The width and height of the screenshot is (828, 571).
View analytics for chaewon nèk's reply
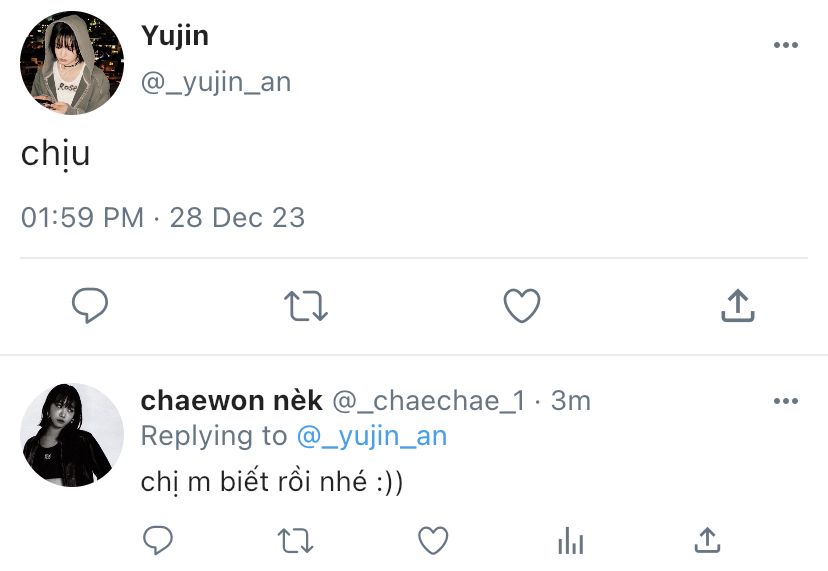[x=570, y=541]
